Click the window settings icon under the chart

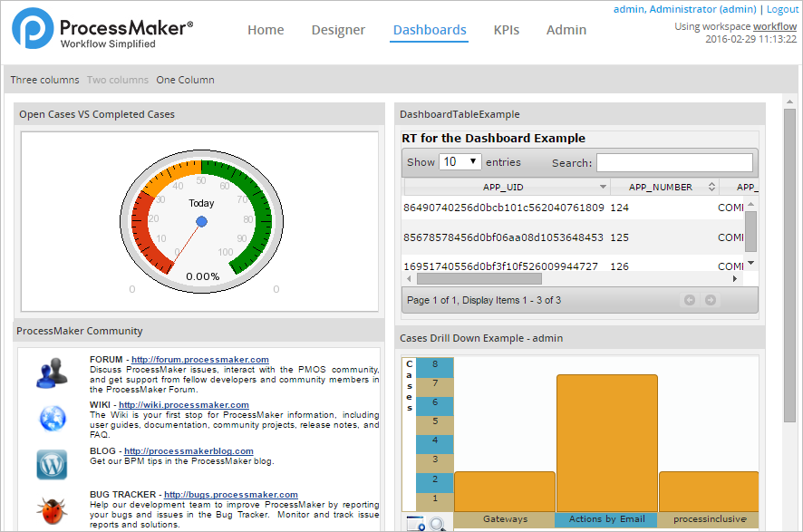tap(415, 524)
